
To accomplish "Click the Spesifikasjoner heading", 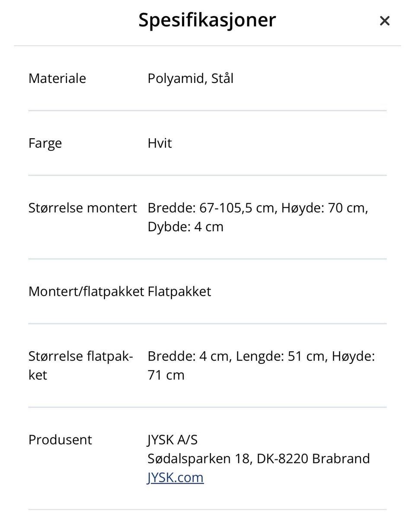I will point(207,20).
